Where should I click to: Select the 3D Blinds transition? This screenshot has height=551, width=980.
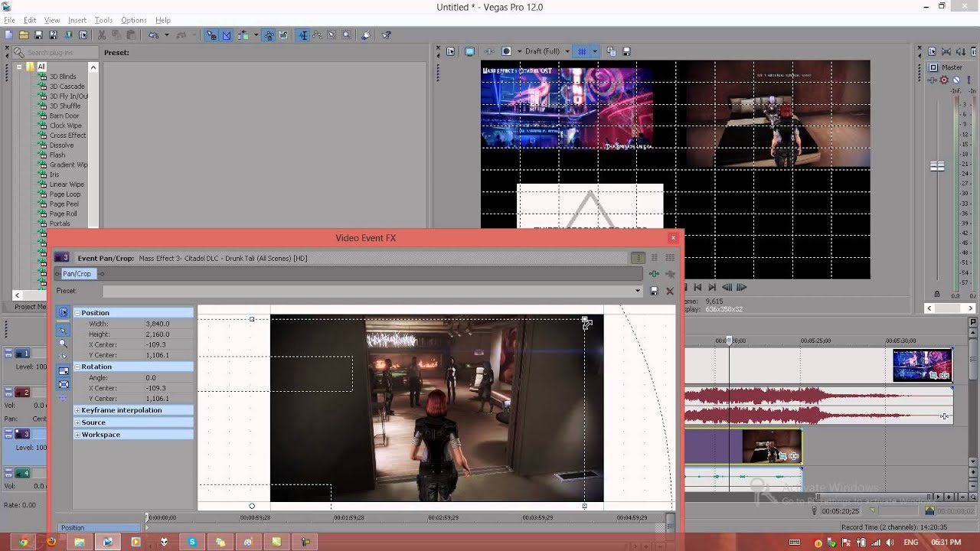[63, 77]
